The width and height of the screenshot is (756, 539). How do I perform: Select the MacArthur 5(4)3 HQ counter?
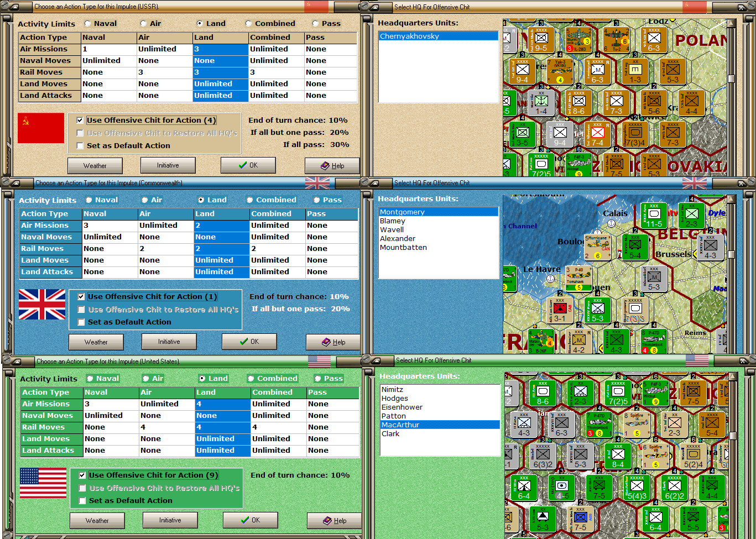tap(637, 488)
